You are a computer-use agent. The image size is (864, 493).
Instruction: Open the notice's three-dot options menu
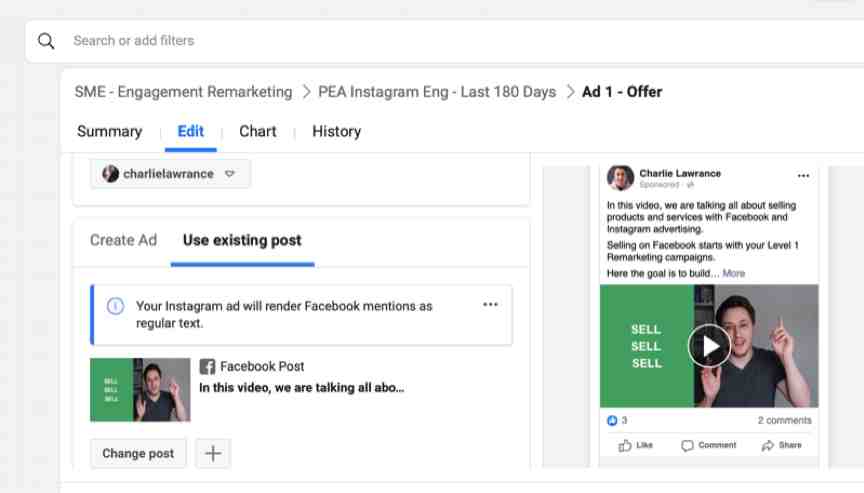(490, 305)
